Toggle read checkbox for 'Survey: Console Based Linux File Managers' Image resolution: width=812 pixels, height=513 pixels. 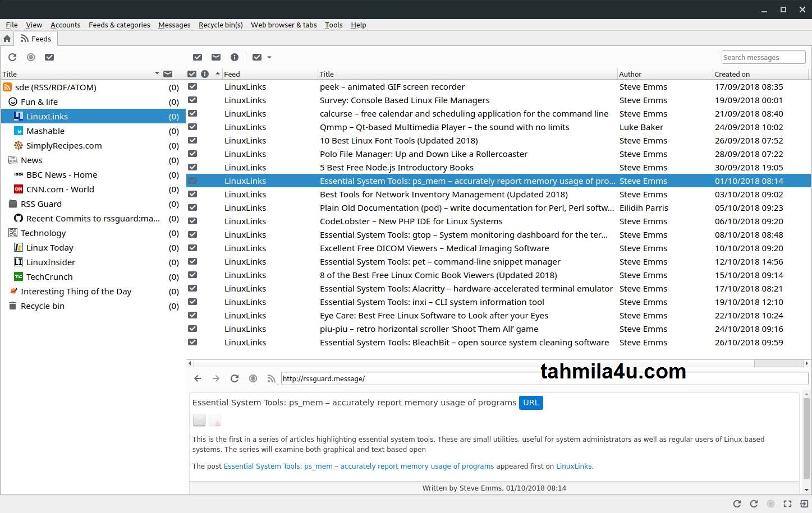click(x=192, y=100)
